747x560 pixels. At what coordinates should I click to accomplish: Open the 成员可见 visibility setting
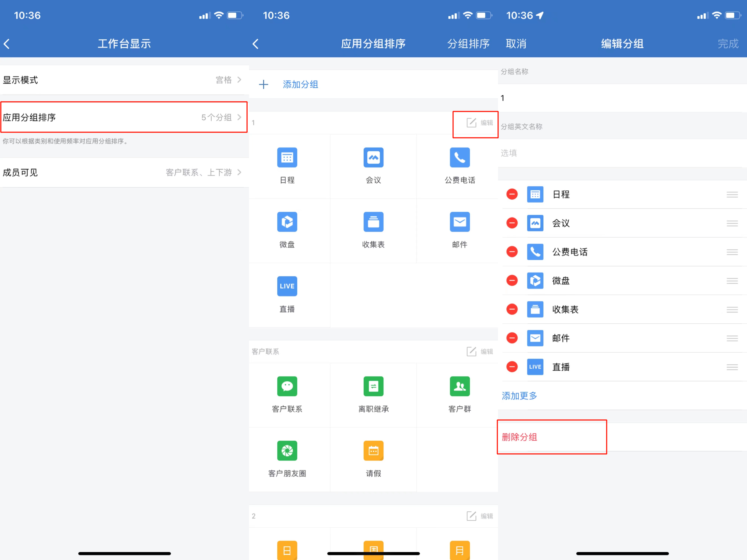(124, 172)
